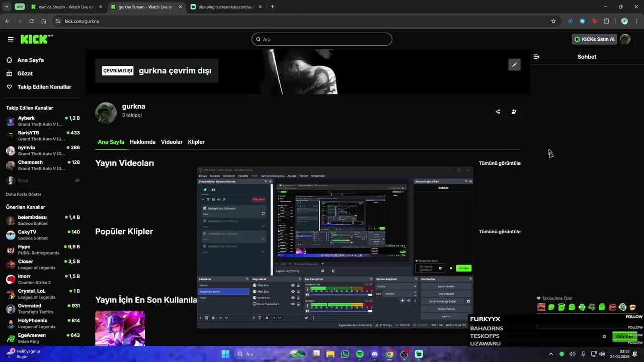Click the Windows Start button
The image size is (644, 362).
click(x=225, y=354)
